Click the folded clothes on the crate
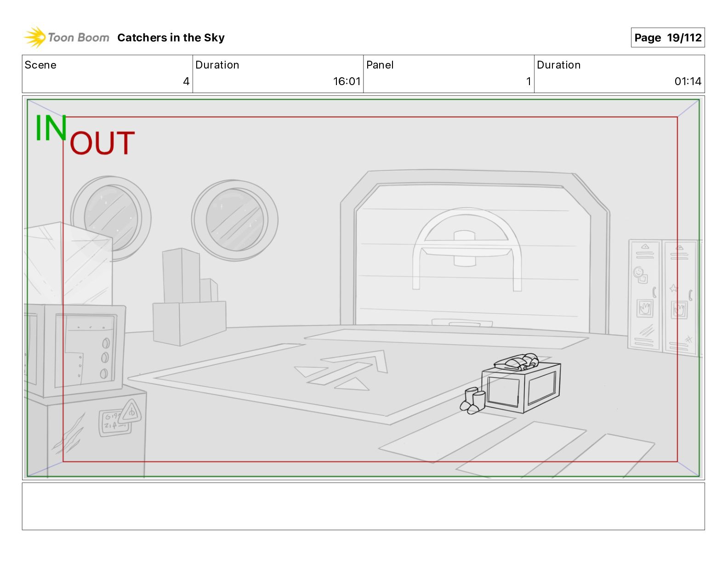Screen dimensions: 728x563 click(518, 362)
